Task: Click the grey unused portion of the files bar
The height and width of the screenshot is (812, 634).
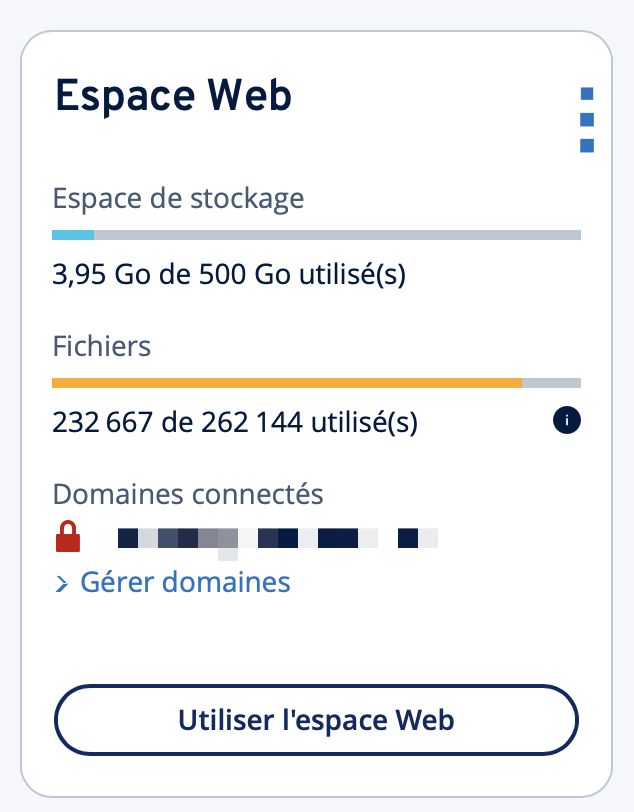Action: 552,382
